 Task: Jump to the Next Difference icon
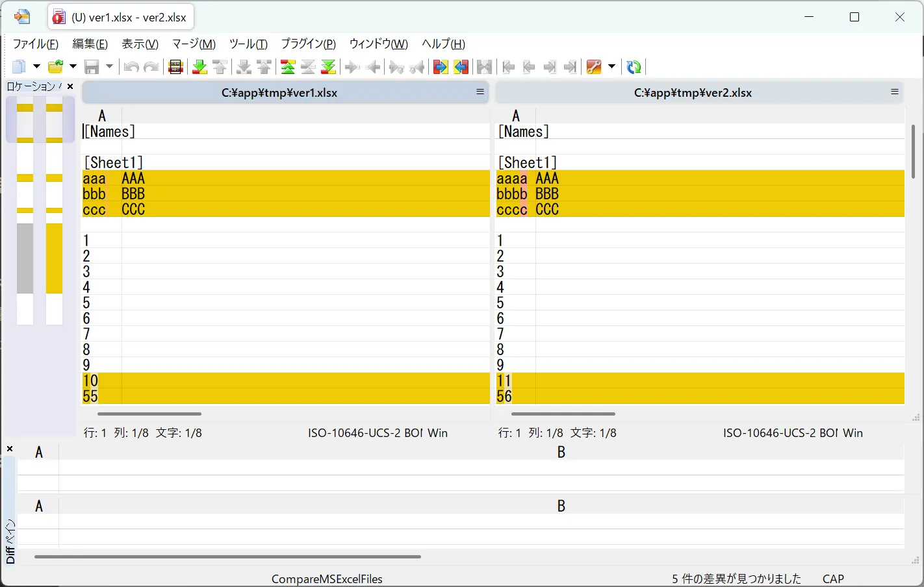pyautogui.click(x=200, y=67)
